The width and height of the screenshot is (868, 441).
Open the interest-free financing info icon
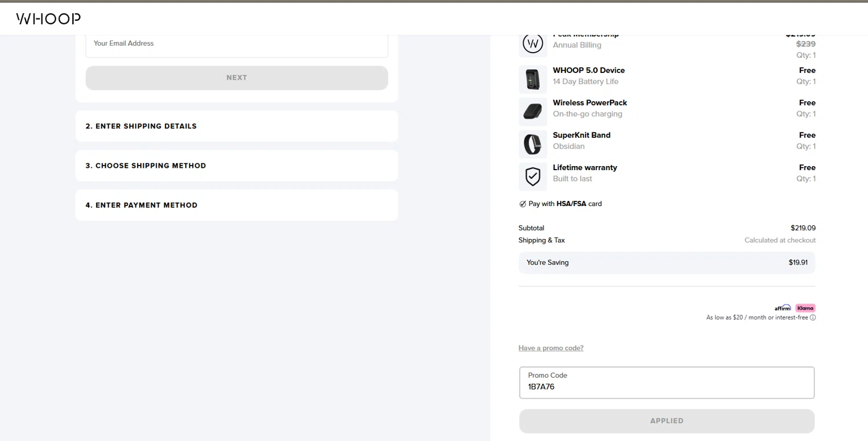pos(812,317)
